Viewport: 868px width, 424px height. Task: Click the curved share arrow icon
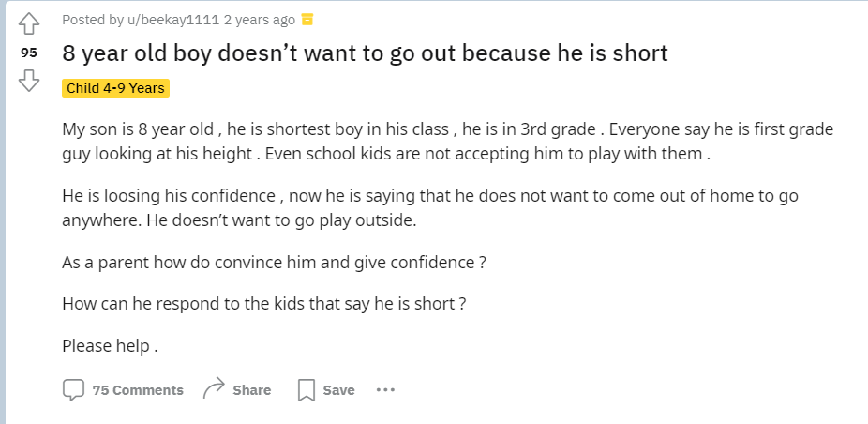coord(214,389)
